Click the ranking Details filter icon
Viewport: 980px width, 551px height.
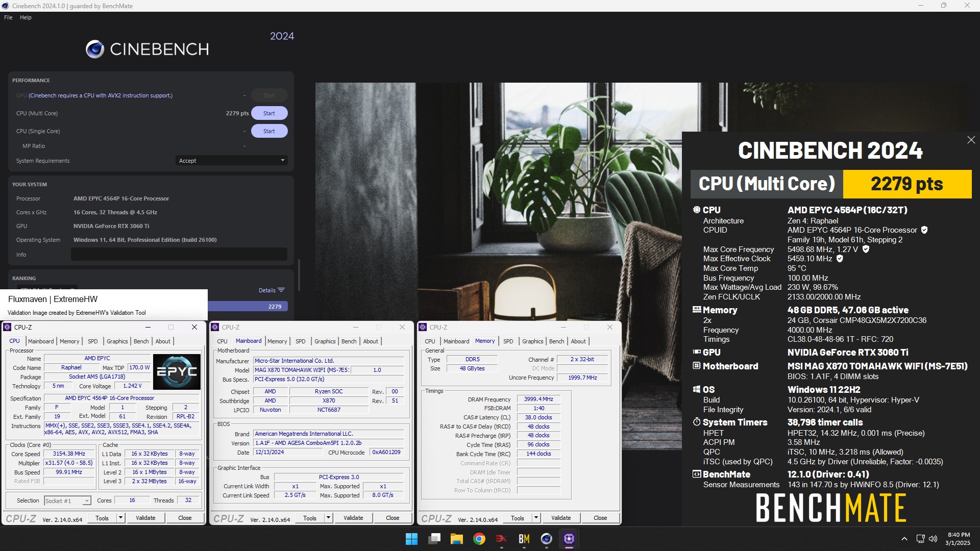point(281,290)
